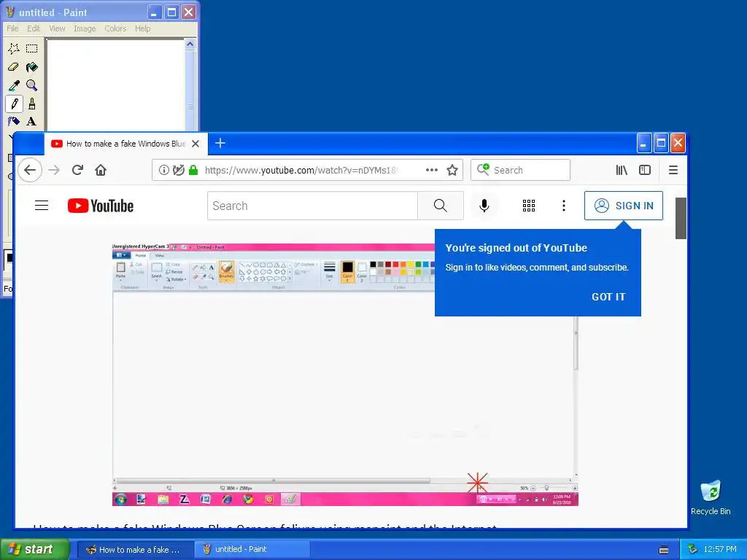Dismiss the popup with GOT IT

click(608, 297)
